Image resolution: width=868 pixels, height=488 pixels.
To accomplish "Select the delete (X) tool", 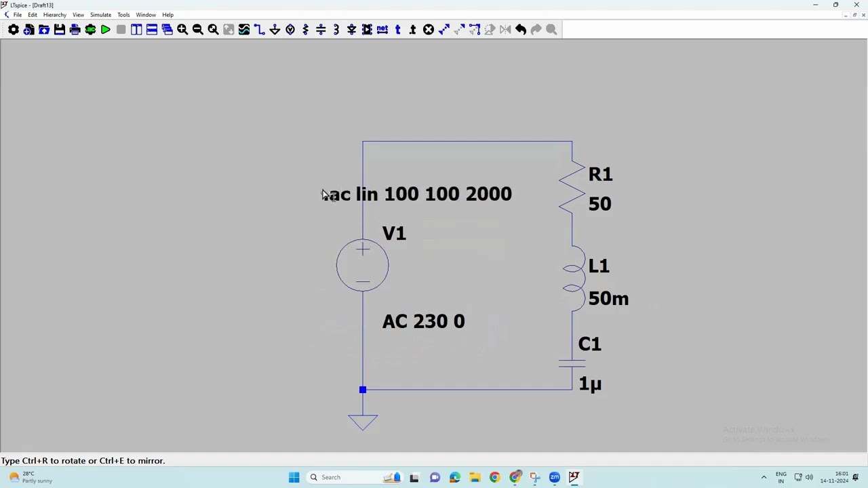I will (x=429, y=30).
